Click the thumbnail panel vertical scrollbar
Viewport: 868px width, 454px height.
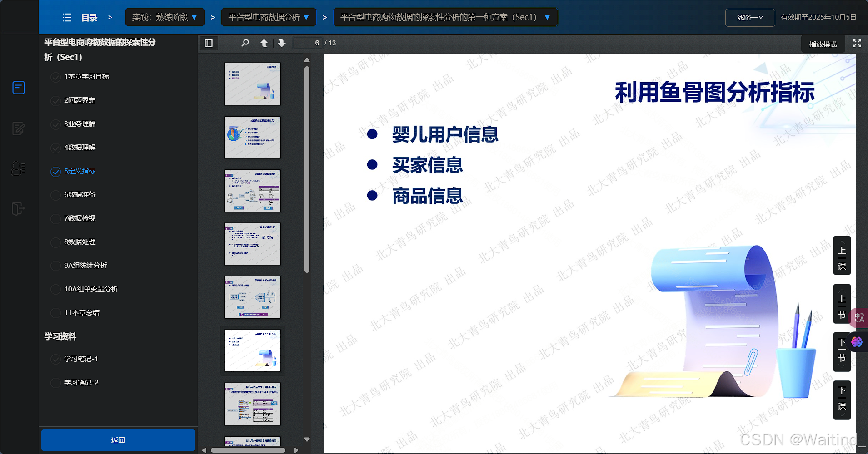(x=307, y=169)
